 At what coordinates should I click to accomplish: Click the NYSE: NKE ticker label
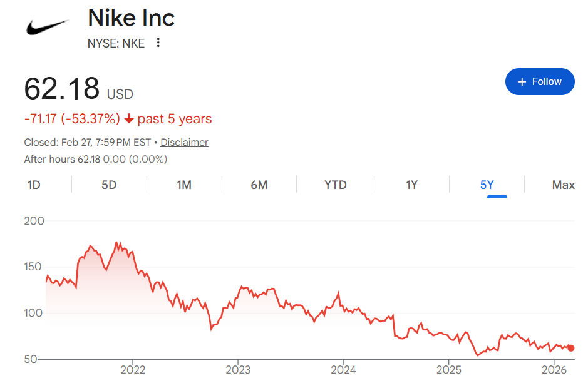point(116,43)
